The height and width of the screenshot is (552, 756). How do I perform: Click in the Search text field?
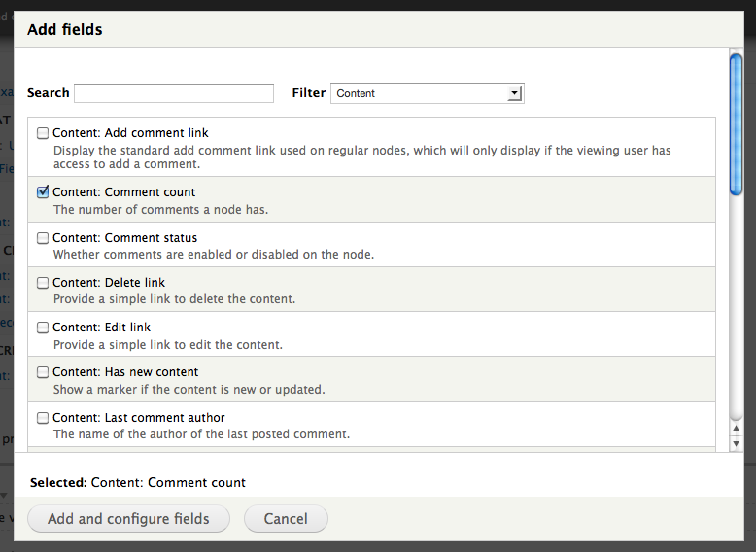[x=174, y=93]
